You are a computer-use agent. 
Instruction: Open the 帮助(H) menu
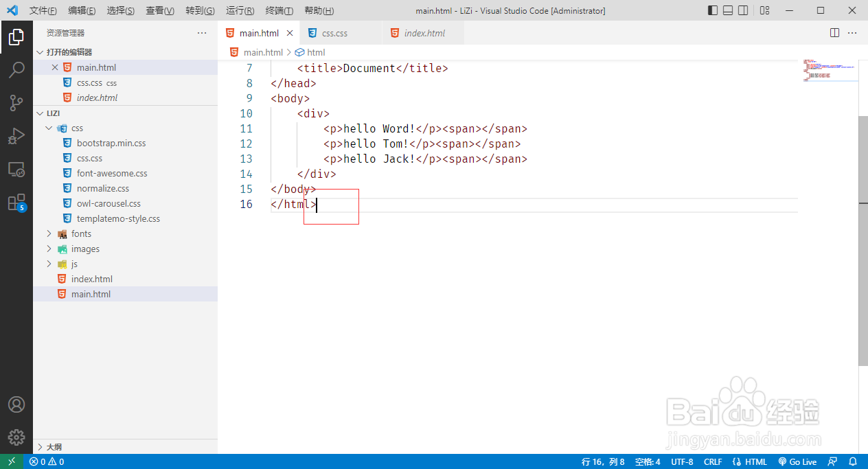tap(319, 11)
